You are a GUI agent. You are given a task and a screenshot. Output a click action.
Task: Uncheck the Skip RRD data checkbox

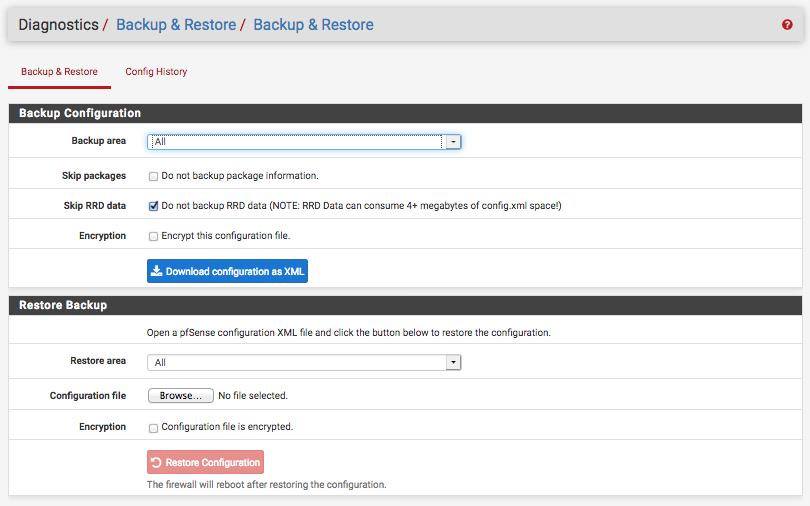153,206
